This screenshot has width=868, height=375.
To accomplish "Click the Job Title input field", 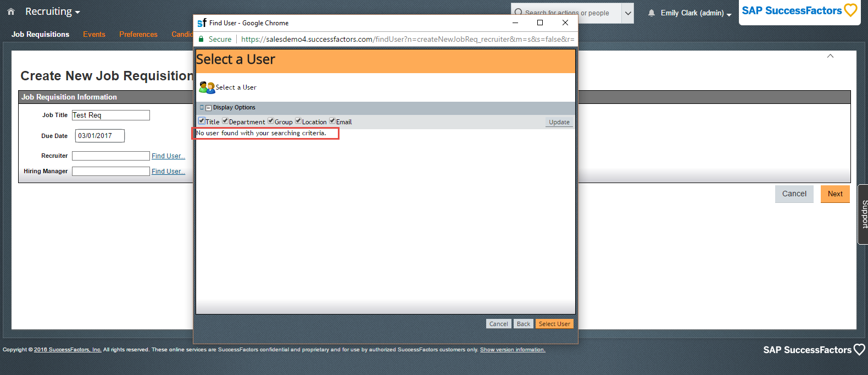I will coord(111,115).
